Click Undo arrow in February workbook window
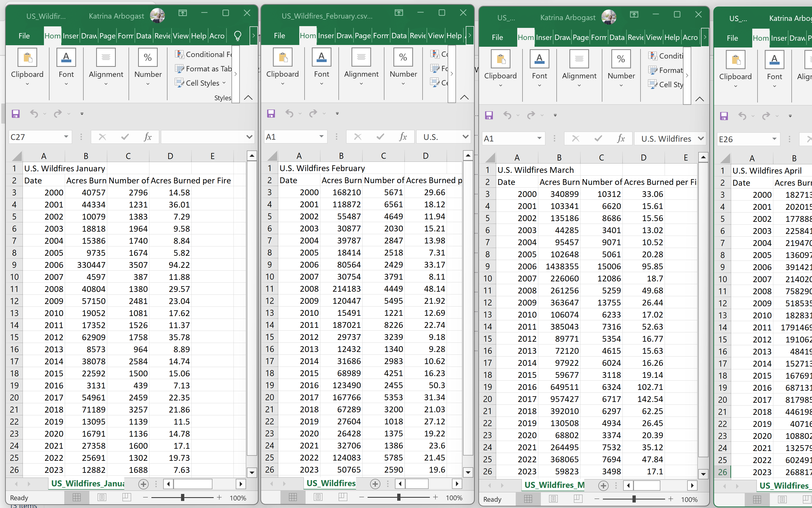Image resolution: width=812 pixels, height=508 pixels. pos(289,114)
